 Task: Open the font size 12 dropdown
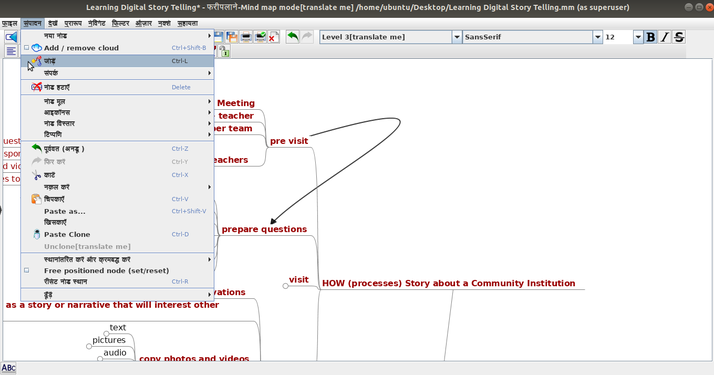tap(638, 37)
